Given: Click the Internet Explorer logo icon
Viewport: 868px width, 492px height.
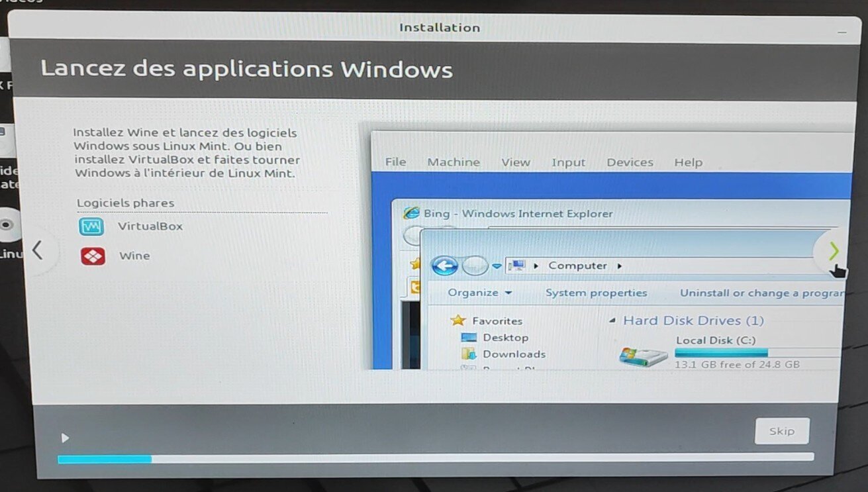Looking at the screenshot, I should click(411, 213).
